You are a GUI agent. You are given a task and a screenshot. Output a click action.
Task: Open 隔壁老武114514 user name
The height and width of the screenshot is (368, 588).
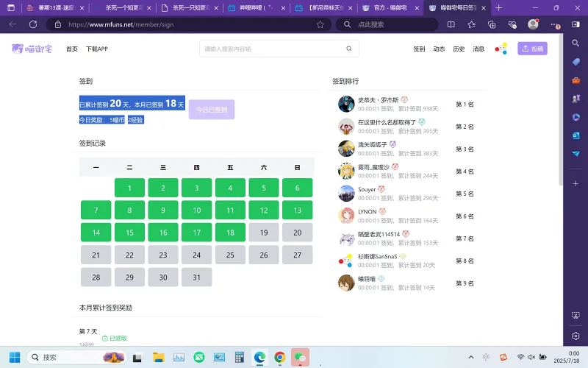pyautogui.click(x=379, y=234)
